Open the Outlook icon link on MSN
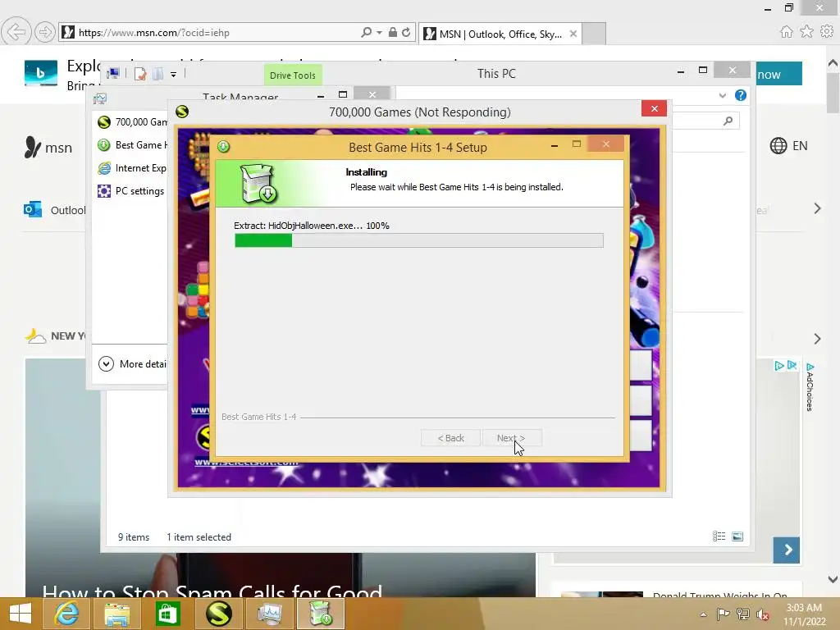 (33, 209)
